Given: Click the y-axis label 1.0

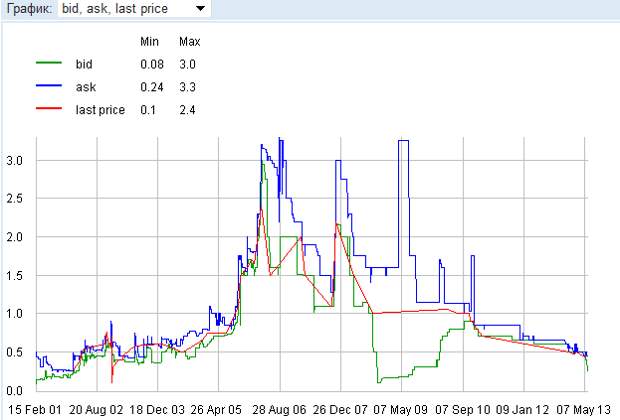Looking at the screenshot, I should [x=15, y=314].
